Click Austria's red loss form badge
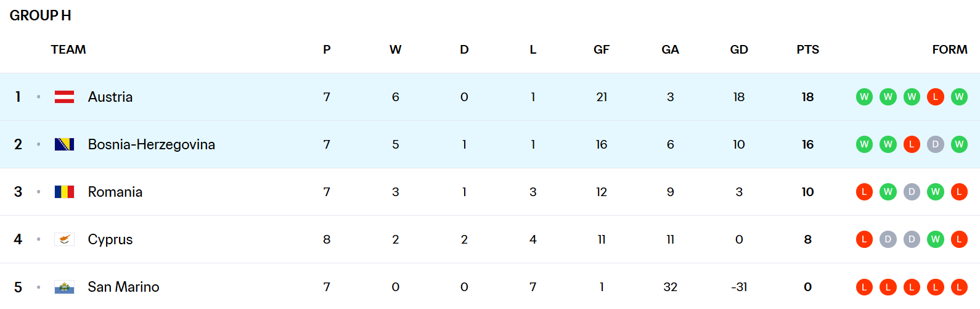 (935, 97)
